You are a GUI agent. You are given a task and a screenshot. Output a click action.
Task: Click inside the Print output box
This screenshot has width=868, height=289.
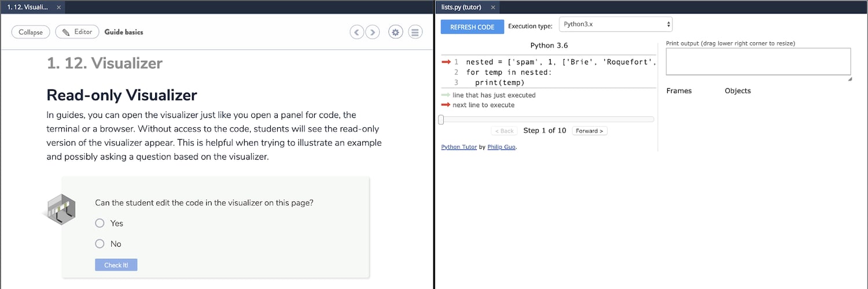click(x=757, y=61)
